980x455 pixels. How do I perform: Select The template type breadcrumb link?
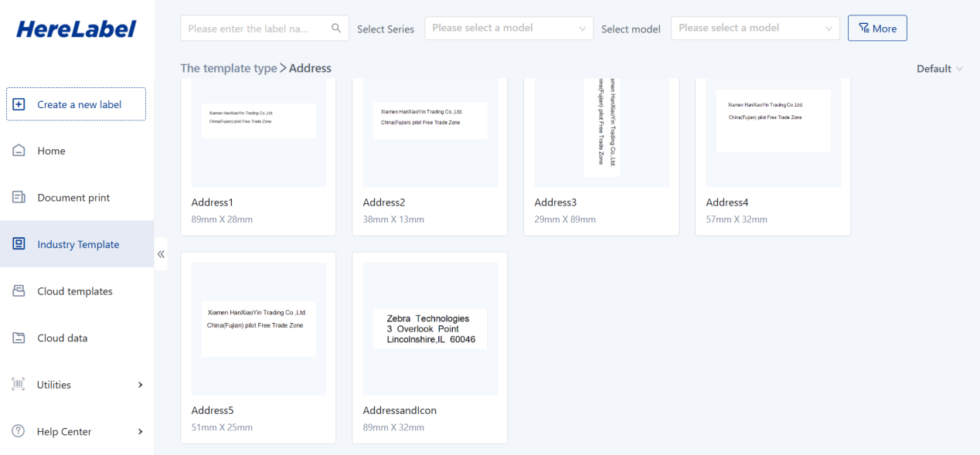tap(228, 68)
